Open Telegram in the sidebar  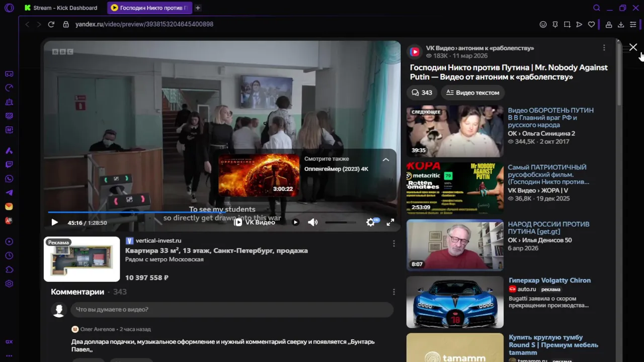pos(9,193)
